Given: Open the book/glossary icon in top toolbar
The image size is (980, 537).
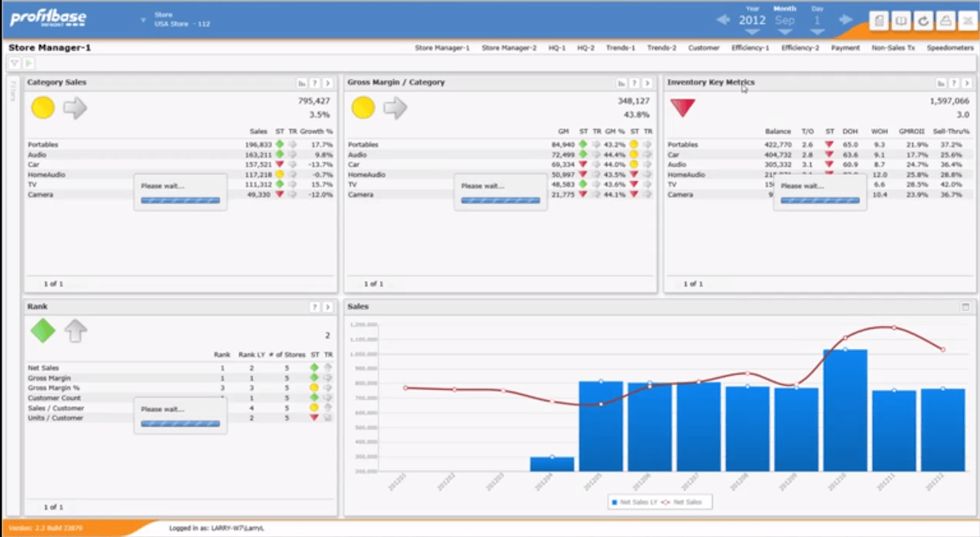Looking at the screenshot, I should [901, 20].
